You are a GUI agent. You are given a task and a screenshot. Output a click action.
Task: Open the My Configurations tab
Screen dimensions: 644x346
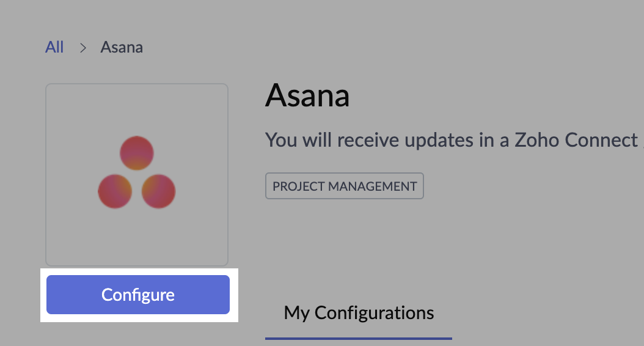tap(359, 313)
